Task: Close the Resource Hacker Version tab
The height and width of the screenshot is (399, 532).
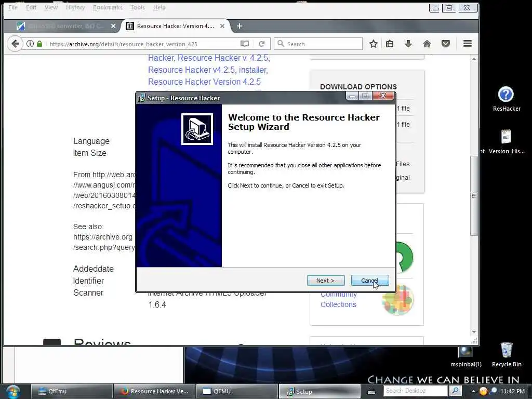Action: point(222,26)
